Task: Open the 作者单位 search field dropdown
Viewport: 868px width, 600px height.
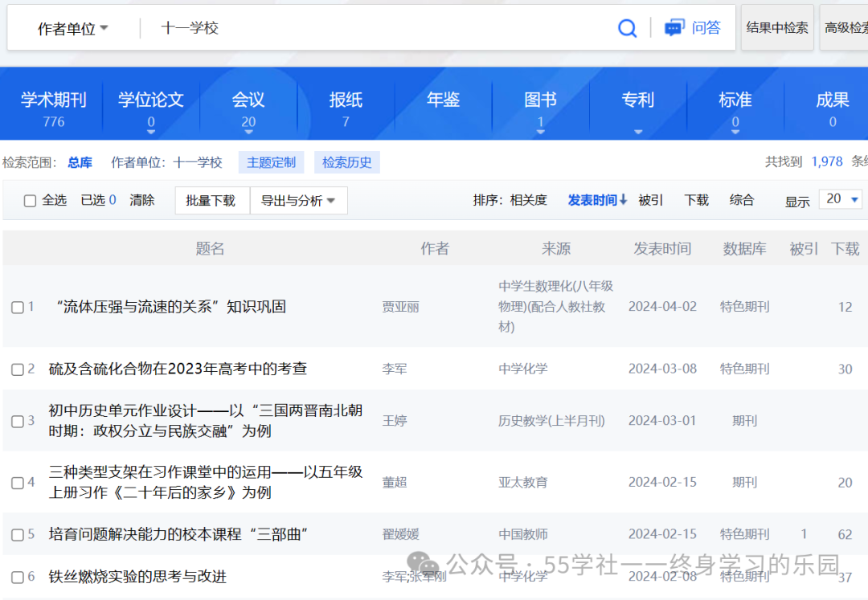Action: coord(73,28)
